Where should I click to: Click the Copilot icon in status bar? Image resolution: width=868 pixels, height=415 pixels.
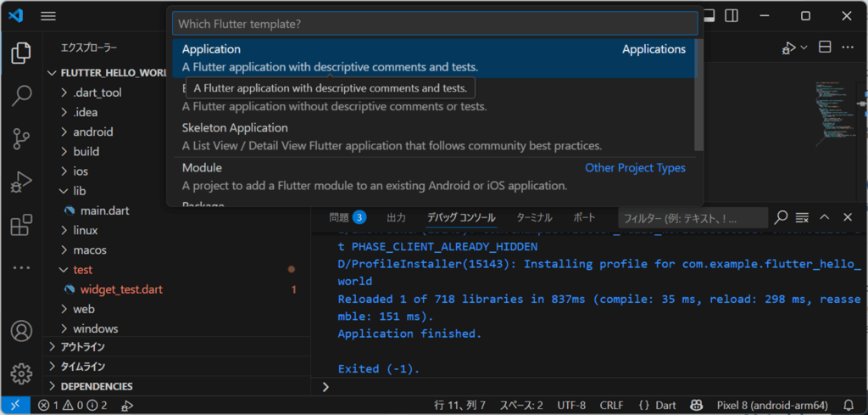[x=696, y=406]
